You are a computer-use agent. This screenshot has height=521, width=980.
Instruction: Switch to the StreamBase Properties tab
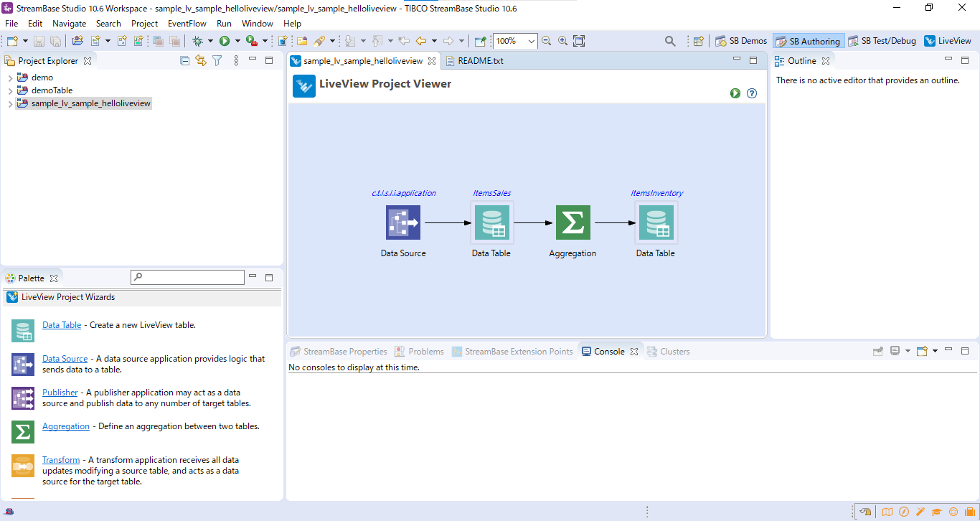(338, 352)
